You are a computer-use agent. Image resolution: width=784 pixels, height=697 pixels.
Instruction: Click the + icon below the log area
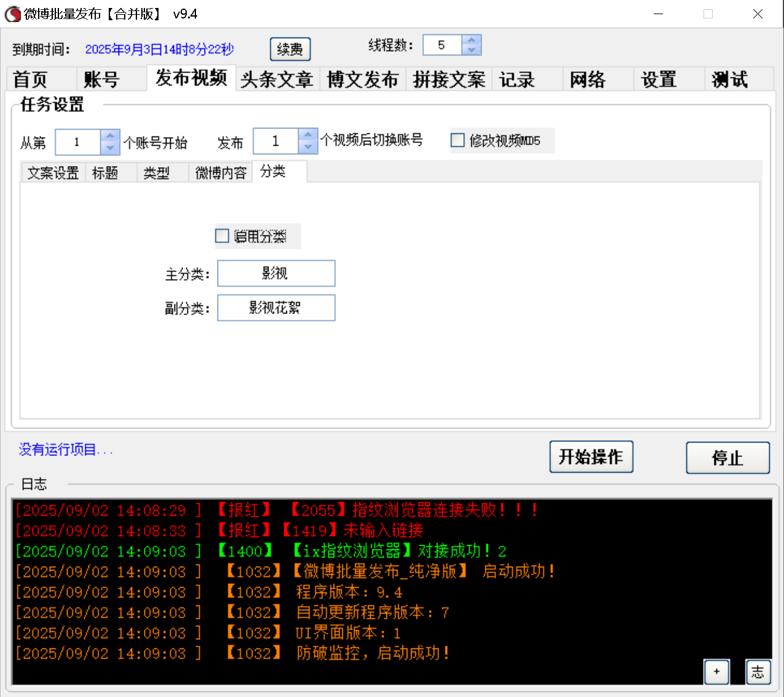[716, 672]
